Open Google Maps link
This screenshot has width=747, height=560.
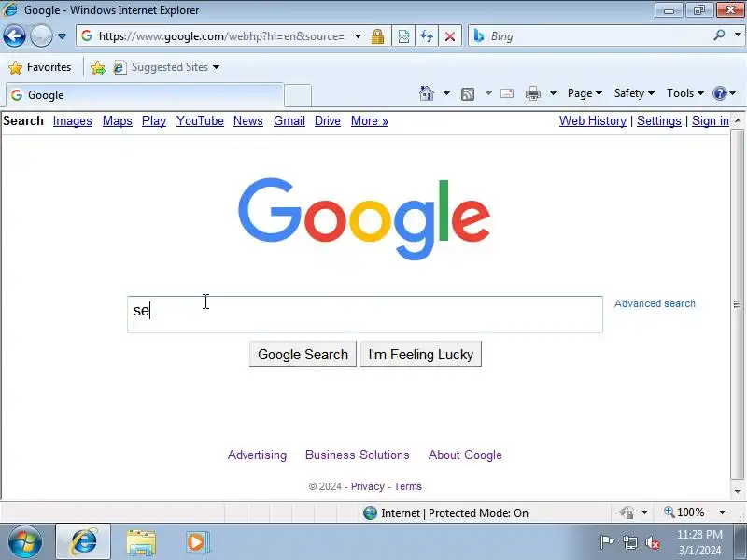click(118, 121)
